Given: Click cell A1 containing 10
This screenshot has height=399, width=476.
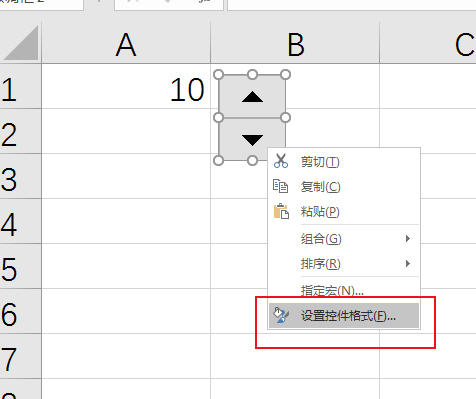Looking at the screenshot, I should click(126, 86).
